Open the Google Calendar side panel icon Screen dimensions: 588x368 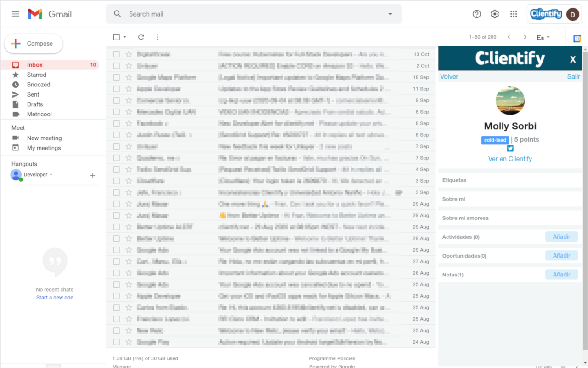tap(577, 39)
